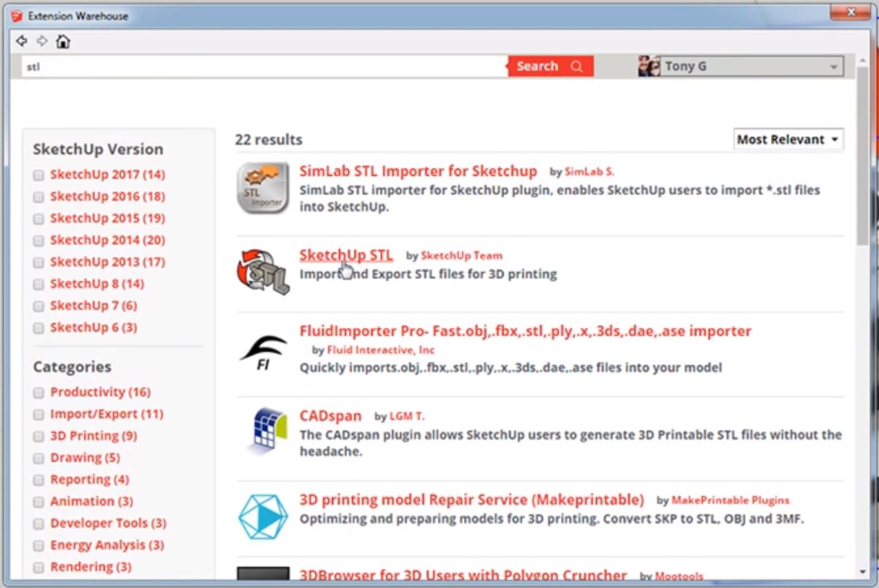
Task: Check the Animation category filter
Action: (x=38, y=502)
